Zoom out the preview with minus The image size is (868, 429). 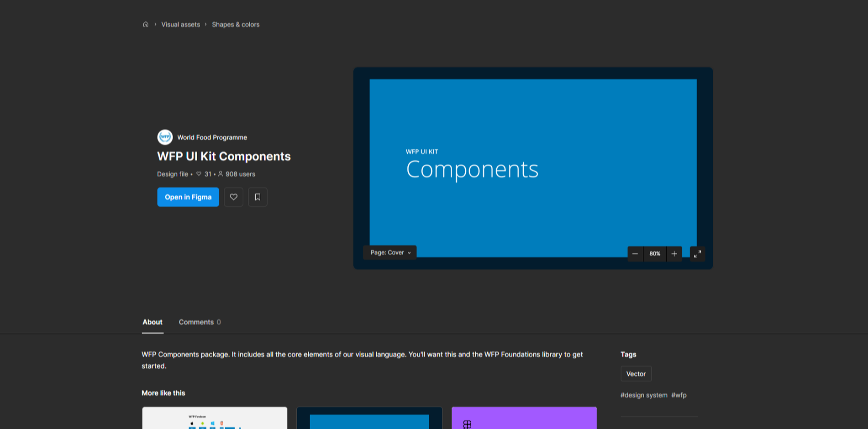click(x=635, y=254)
